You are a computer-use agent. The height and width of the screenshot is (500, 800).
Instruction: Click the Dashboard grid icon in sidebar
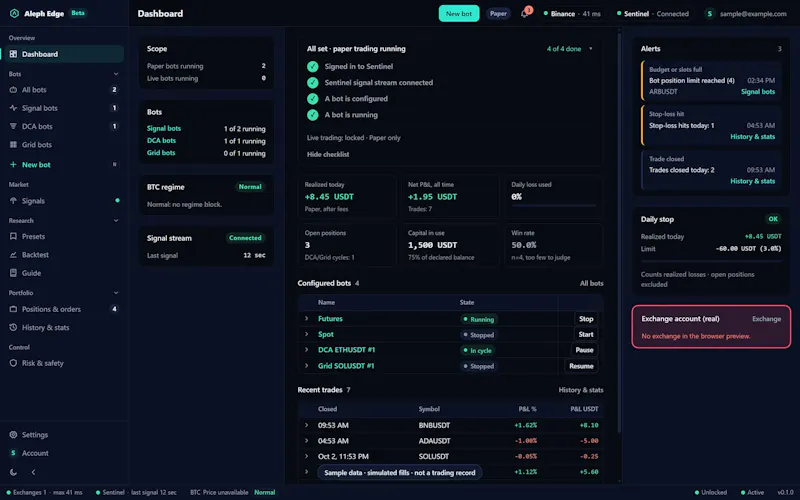click(x=13, y=54)
